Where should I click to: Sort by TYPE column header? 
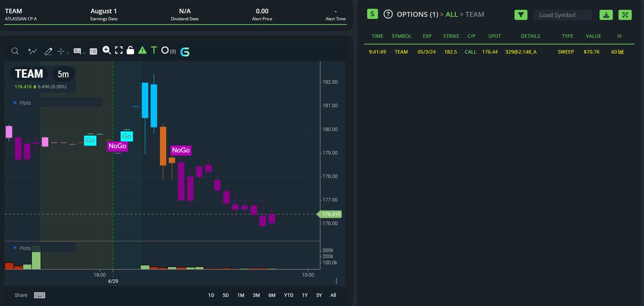point(567,36)
